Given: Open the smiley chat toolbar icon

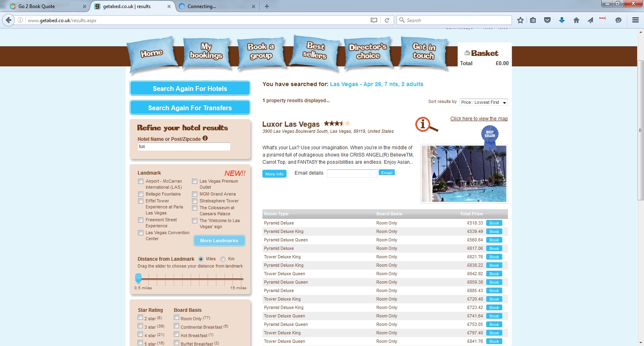Looking at the screenshot, I should coord(618,20).
